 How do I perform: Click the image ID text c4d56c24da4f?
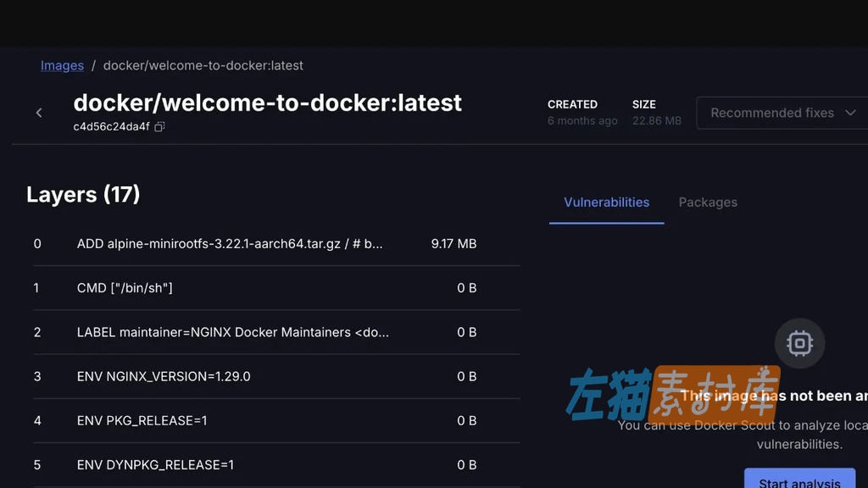(x=111, y=127)
